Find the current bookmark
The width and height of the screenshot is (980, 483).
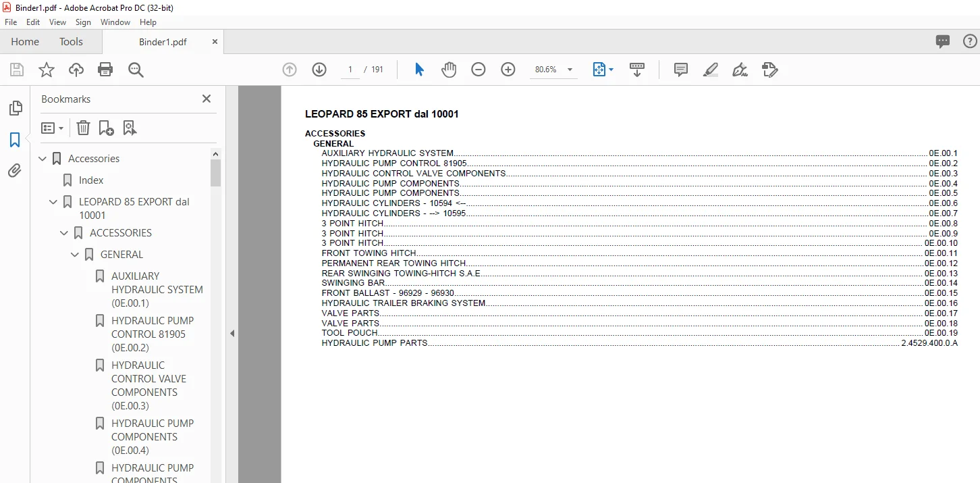(x=130, y=128)
